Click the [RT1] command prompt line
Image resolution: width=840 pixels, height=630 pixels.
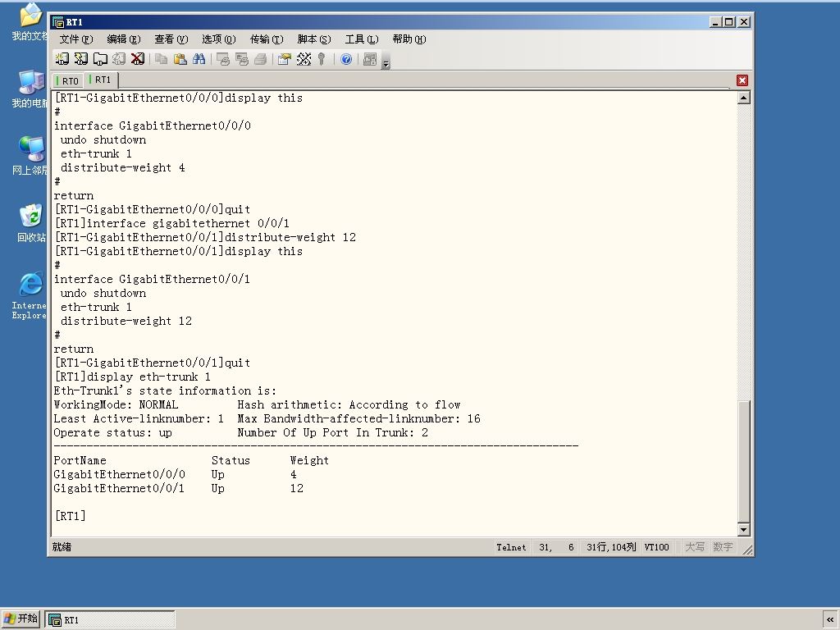tap(71, 516)
